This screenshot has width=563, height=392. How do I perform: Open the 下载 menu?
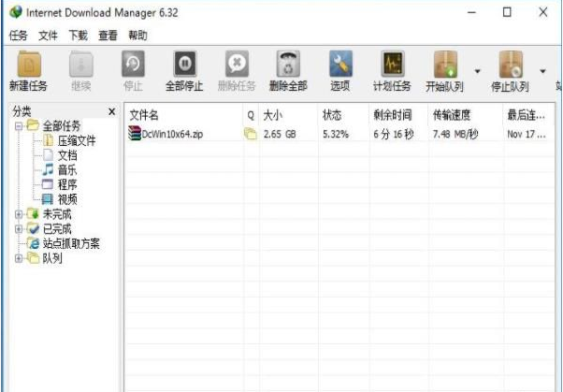coord(78,36)
